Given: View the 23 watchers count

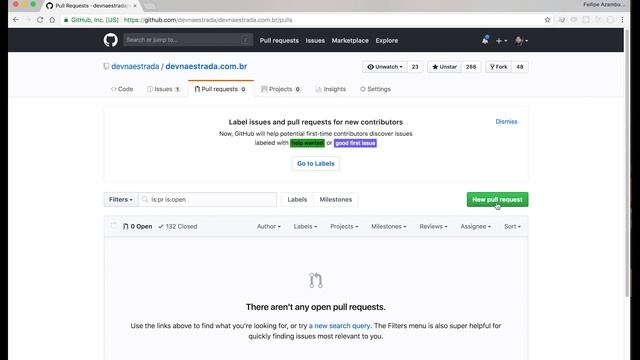Looking at the screenshot, I should coord(415,67).
